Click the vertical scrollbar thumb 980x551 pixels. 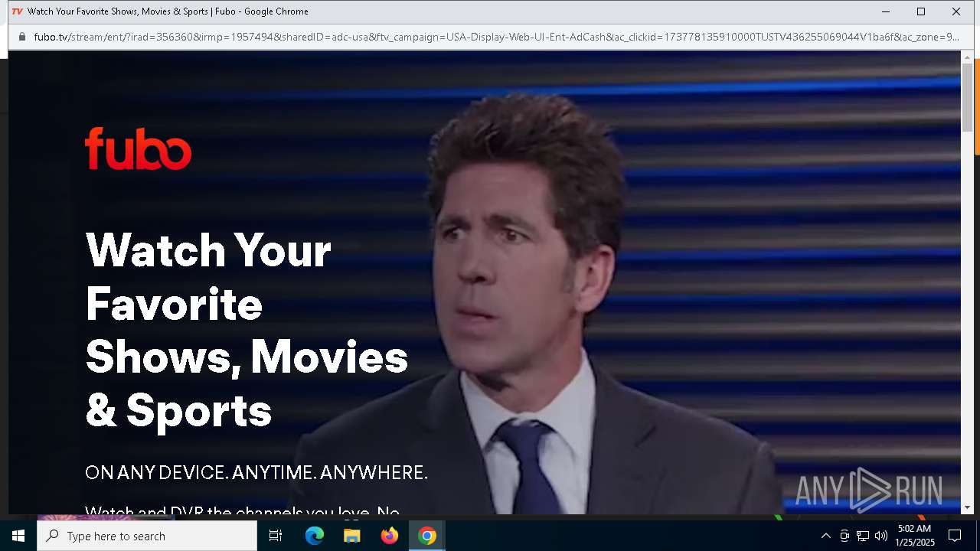[x=968, y=97]
